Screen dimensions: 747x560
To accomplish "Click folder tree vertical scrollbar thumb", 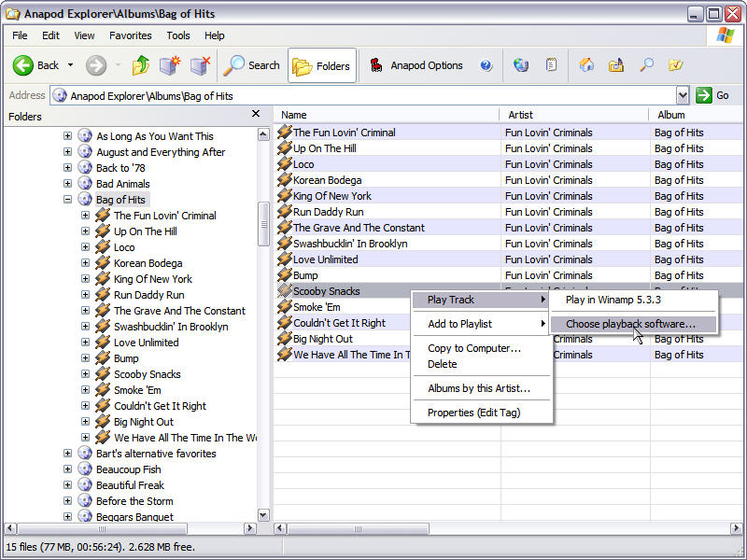I will point(263,224).
